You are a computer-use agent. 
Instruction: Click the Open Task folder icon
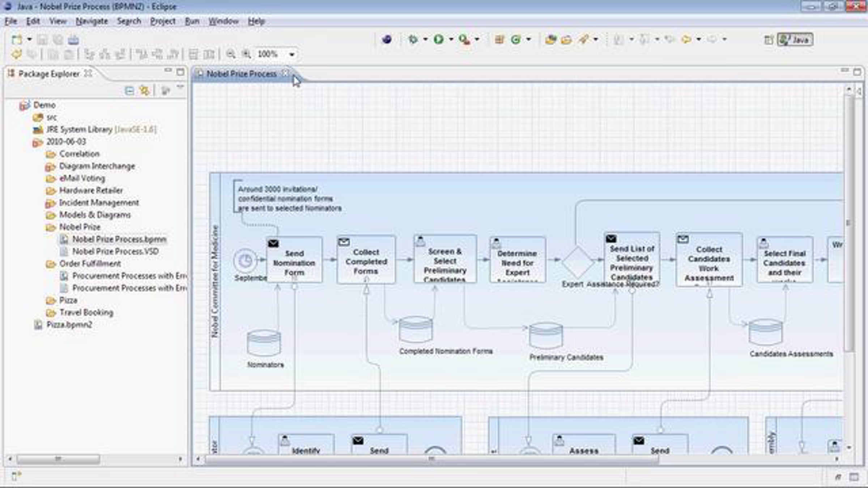pos(566,39)
